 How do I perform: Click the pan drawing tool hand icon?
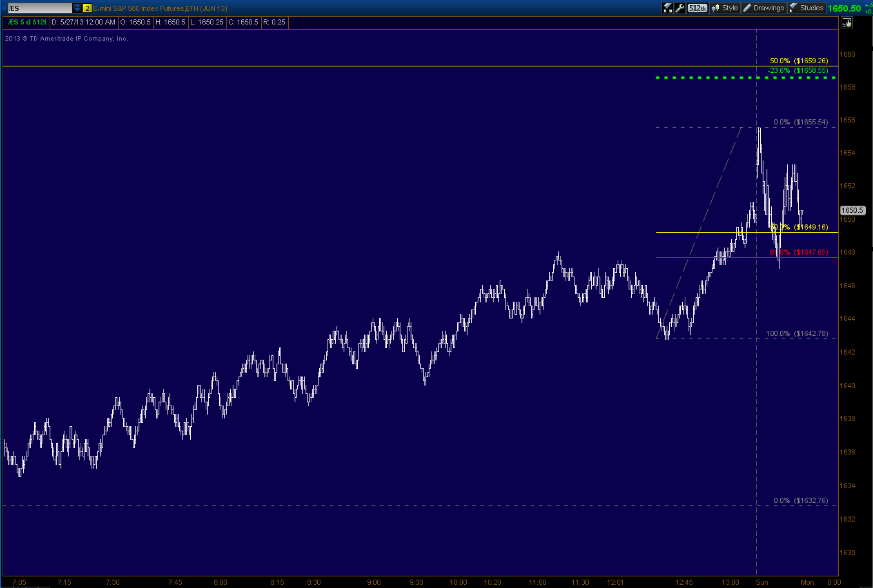coord(847,23)
